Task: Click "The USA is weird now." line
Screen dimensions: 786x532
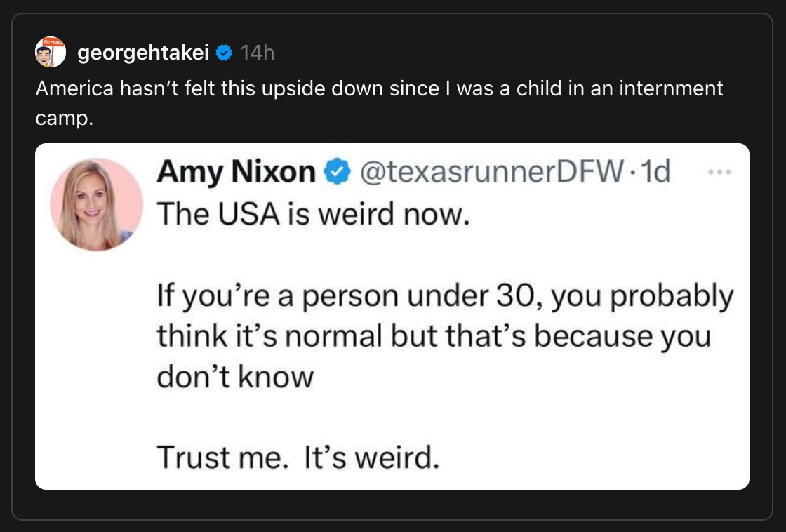Action: point(312,213)
